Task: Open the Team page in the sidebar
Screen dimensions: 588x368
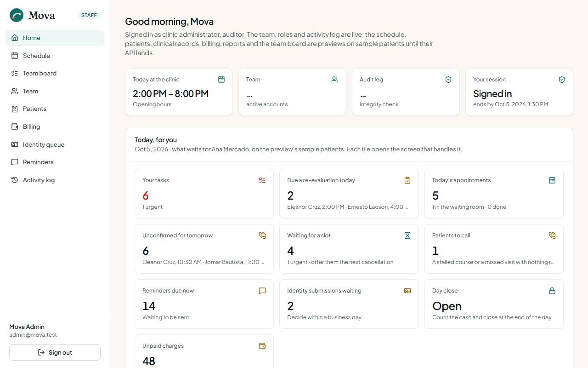Action: (55, 91)
